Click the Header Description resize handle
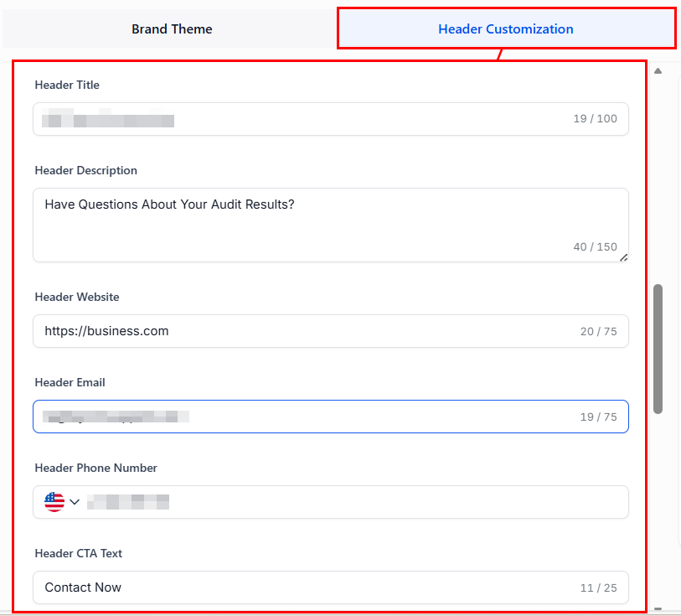The width and height of the screenshot is (681, 616). (624, 257)
